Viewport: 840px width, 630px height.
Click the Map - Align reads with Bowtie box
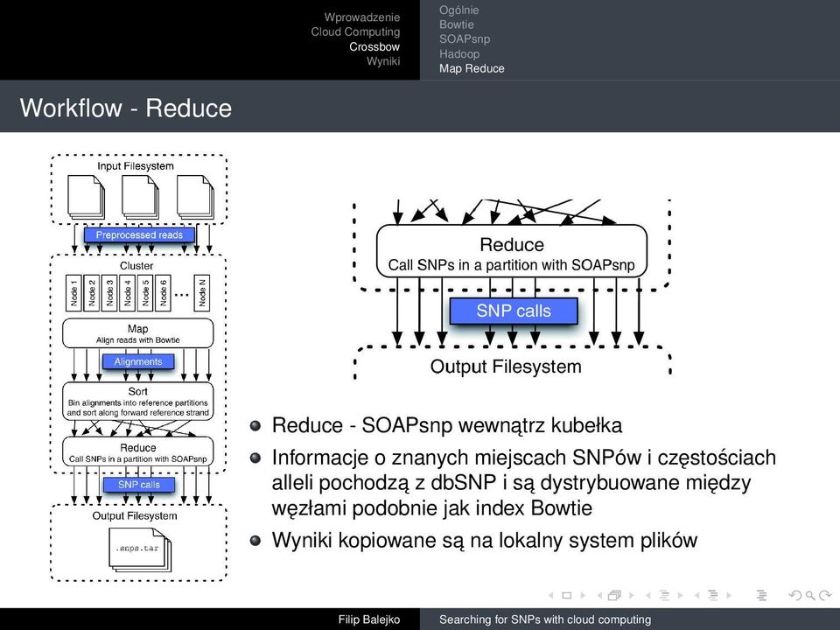pos(137,333)
